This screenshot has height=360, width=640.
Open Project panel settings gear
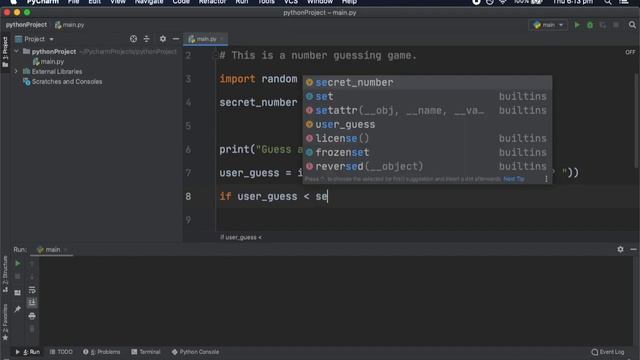click(x=163, y=39)
